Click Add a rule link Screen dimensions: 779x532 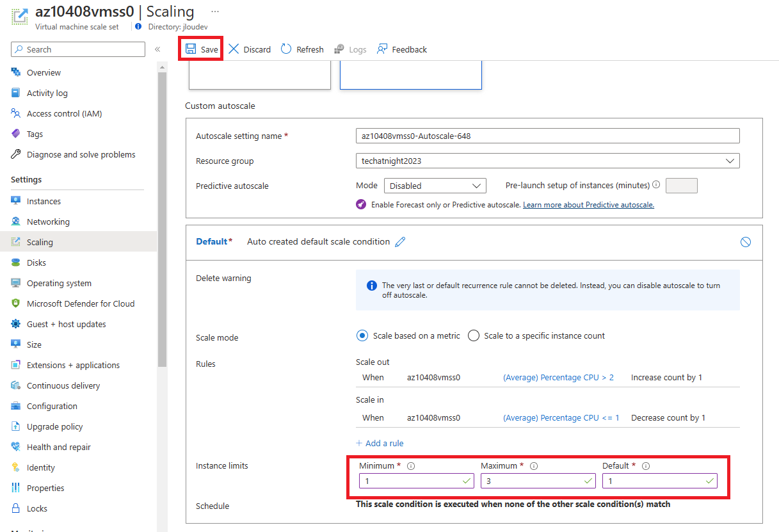click(380, 443)
